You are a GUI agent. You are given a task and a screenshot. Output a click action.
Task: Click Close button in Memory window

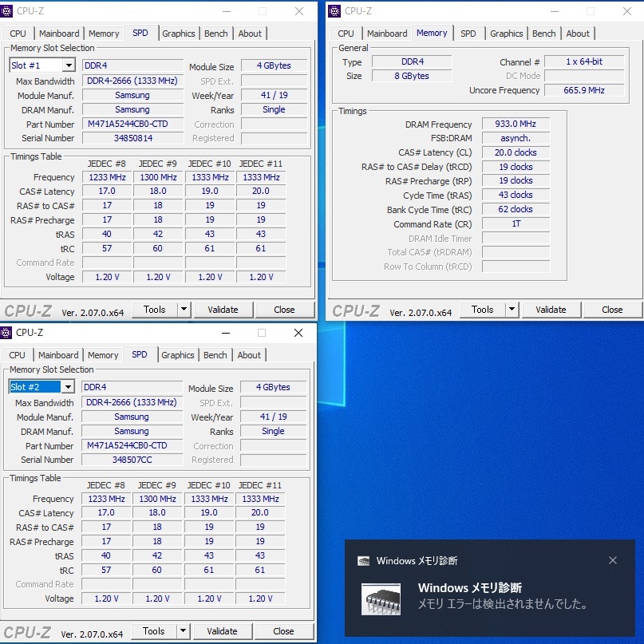click(x=612, y=310)
